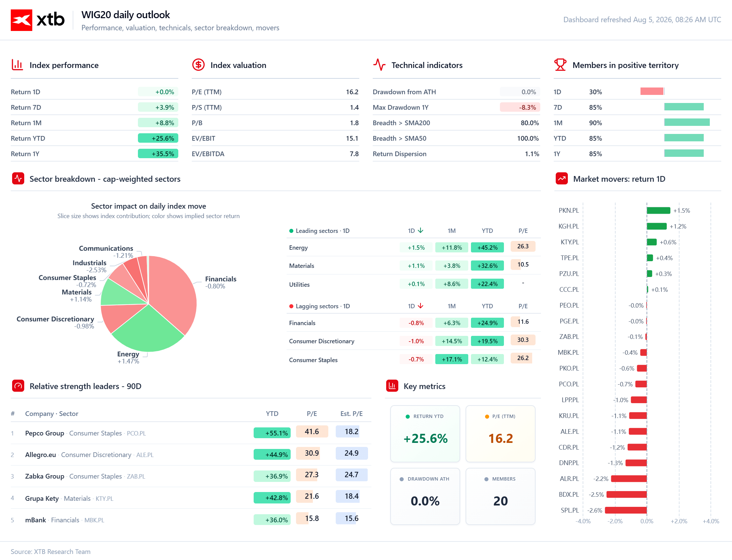Click the SPL.PL red bar in market movers

point(626,510)
